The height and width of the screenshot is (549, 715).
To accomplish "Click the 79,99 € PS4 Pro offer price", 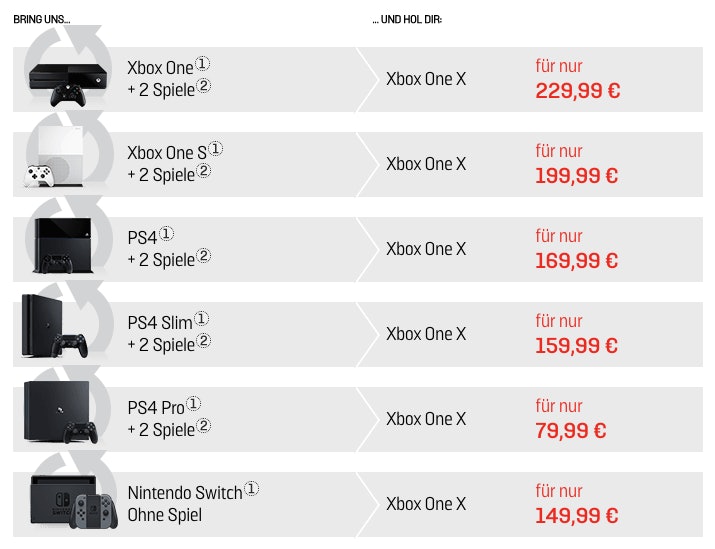I will 571,432.
